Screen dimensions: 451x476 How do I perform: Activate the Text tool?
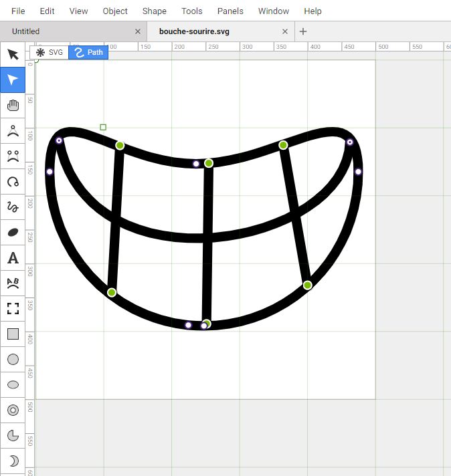[13, 258]
